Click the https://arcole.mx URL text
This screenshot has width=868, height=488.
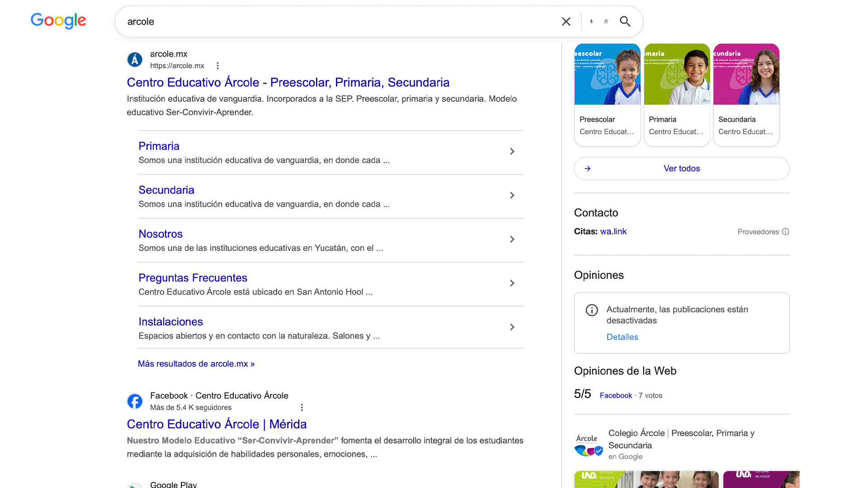click(177, 66)
